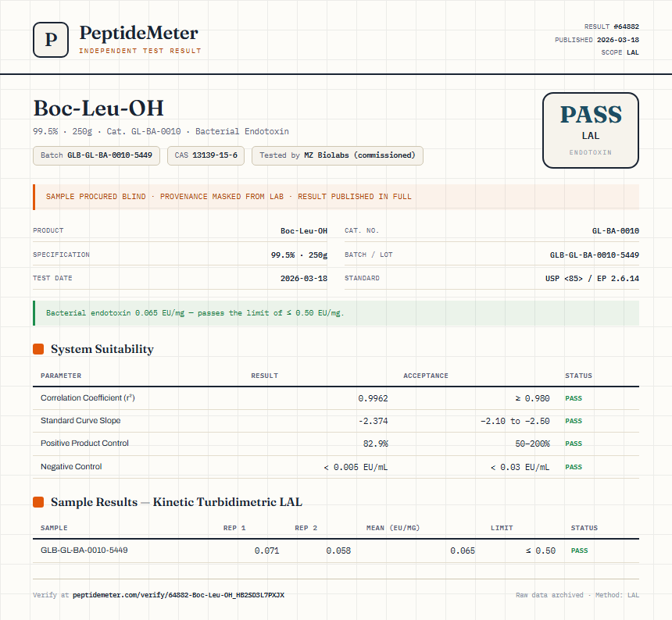Click the PeptideMeter brand name
Screen dimensions: 672x620
[139, 33]
